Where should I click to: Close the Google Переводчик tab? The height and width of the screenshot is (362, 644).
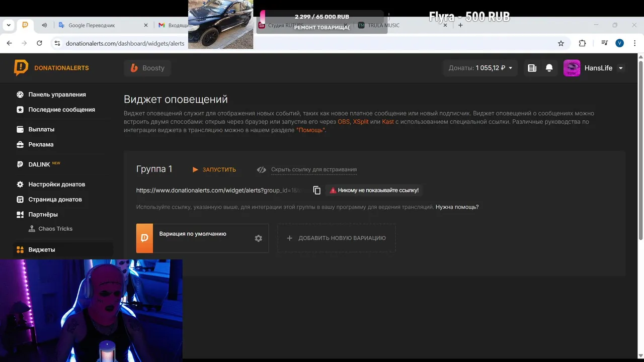click(146, 25)
